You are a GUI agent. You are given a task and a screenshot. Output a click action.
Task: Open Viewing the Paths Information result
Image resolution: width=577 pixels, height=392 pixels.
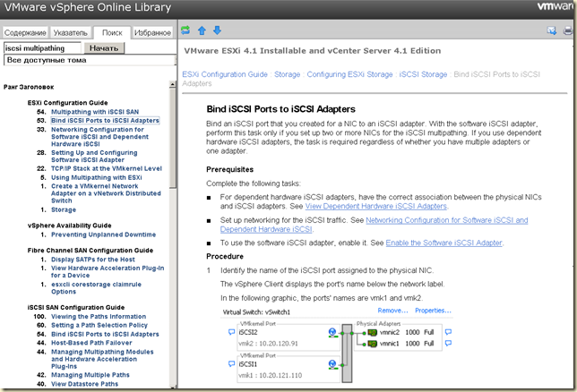click(99, 316)
